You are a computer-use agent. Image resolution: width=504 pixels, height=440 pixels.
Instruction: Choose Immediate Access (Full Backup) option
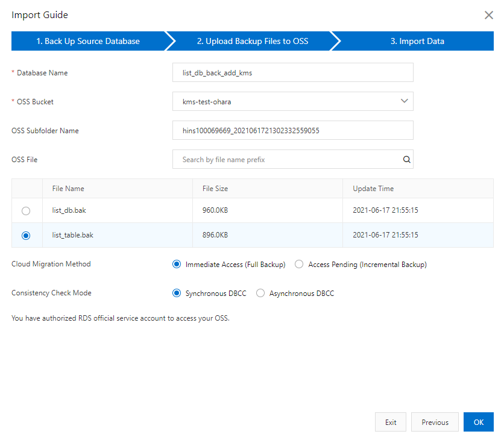(x=177, y=264)
